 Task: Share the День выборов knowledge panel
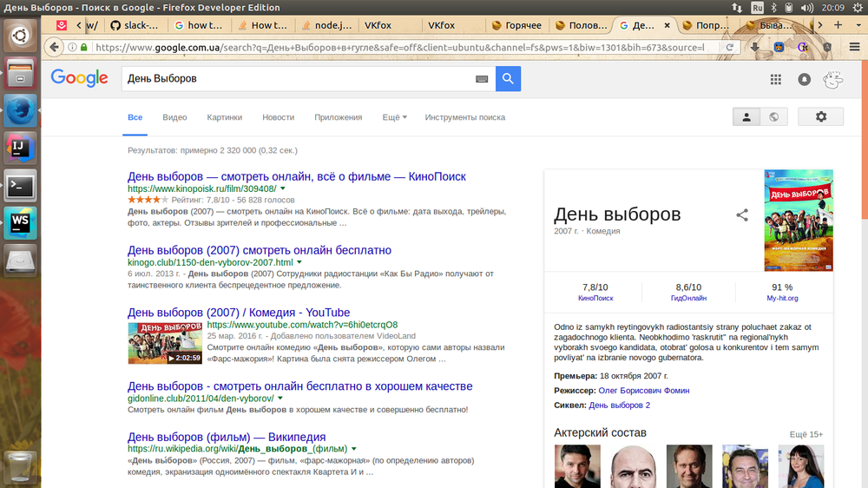(x=742, y=215)
